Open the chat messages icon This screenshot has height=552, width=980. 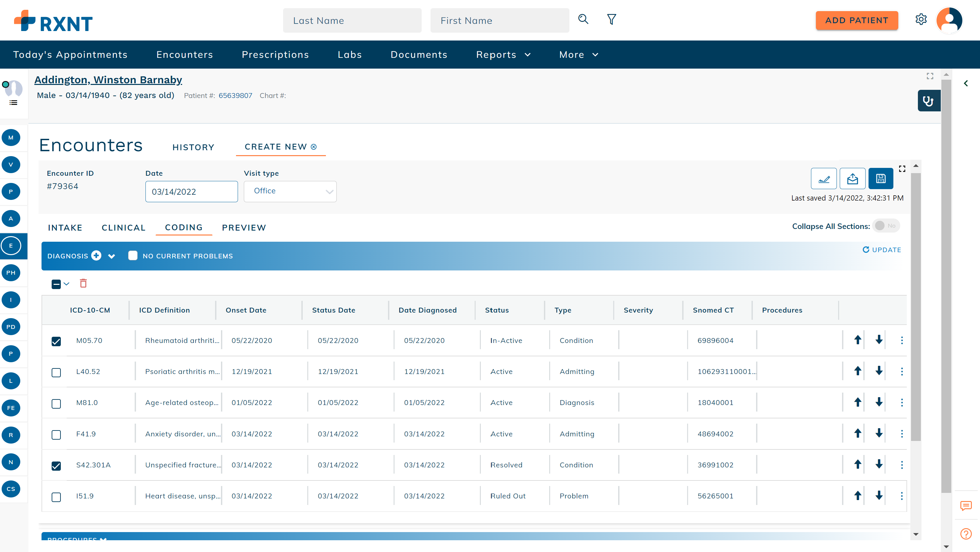point(966,506)
